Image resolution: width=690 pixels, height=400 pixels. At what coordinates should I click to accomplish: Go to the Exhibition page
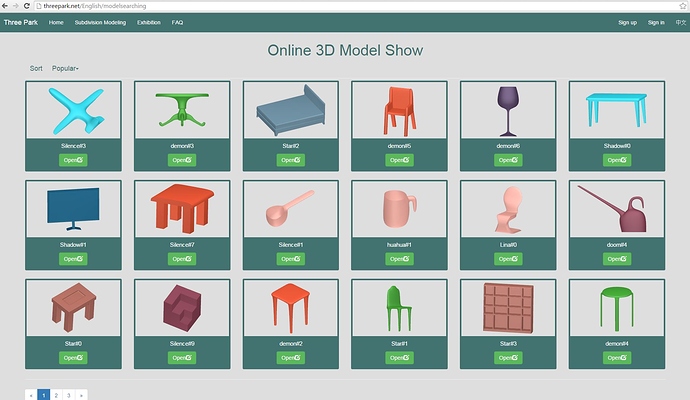[x=148, y=22]
